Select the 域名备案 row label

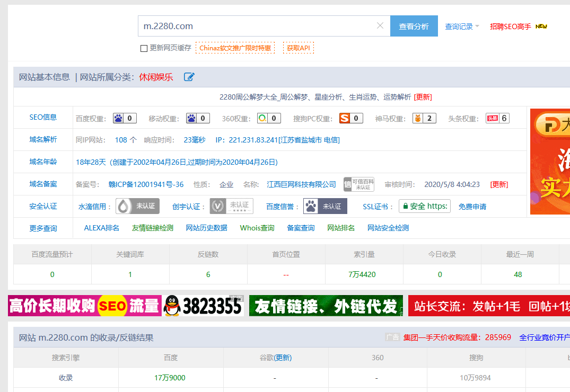[43, 184]
